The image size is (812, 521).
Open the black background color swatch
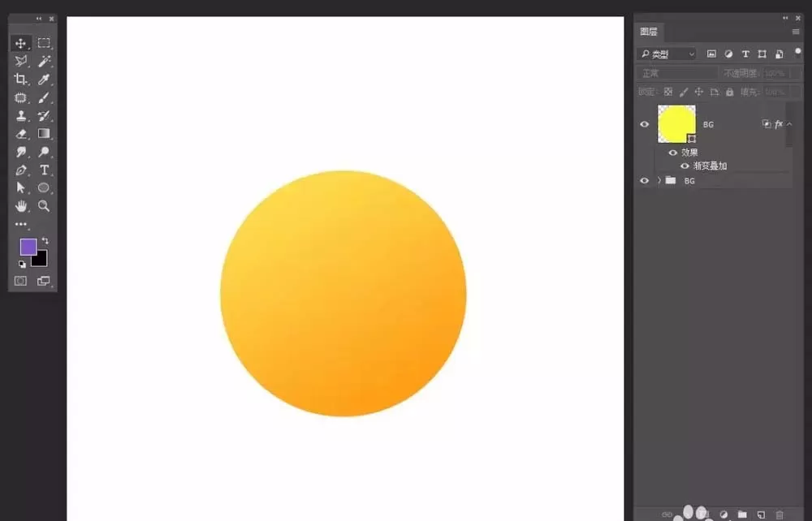[x=41, y=260]
